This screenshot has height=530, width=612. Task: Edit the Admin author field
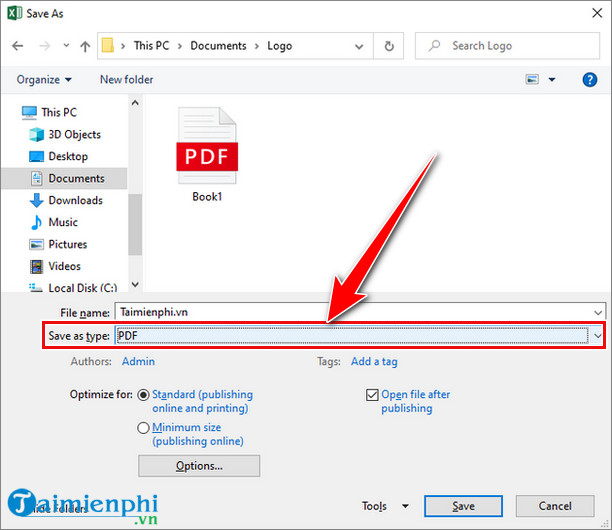(x=138, y=361)
